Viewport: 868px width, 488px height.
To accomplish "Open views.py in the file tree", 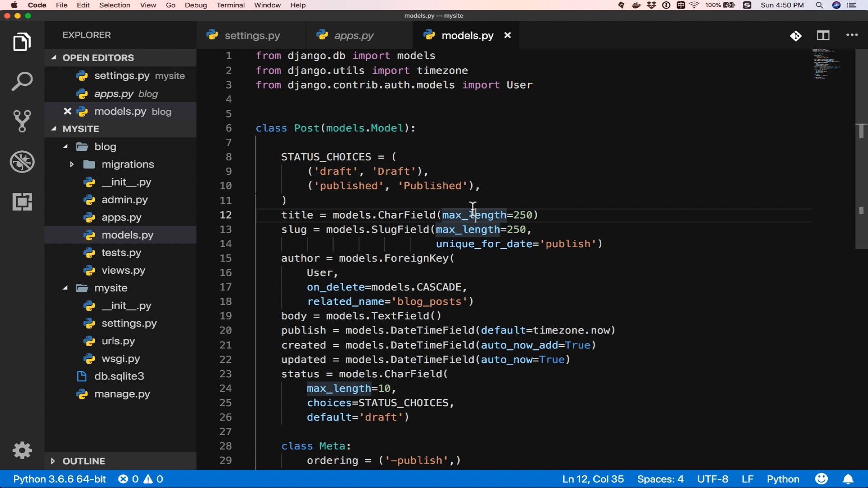I will (x=123, y=270).
